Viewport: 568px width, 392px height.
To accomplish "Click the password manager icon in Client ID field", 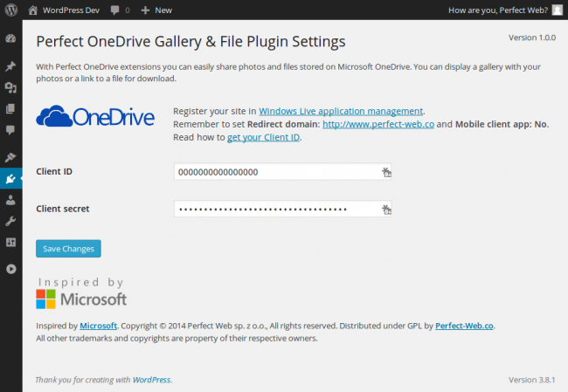I will pos(386,172).
